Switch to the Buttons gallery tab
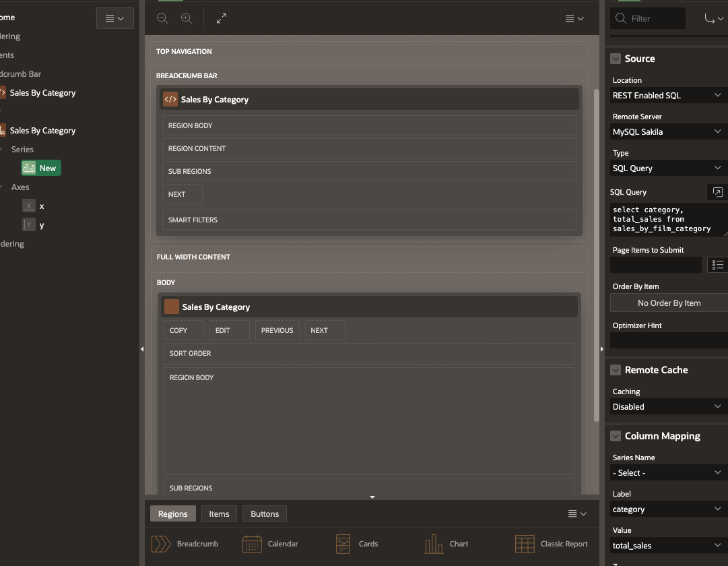The height and width of the screenshot is (566, 728). click(x=265, y=513)
